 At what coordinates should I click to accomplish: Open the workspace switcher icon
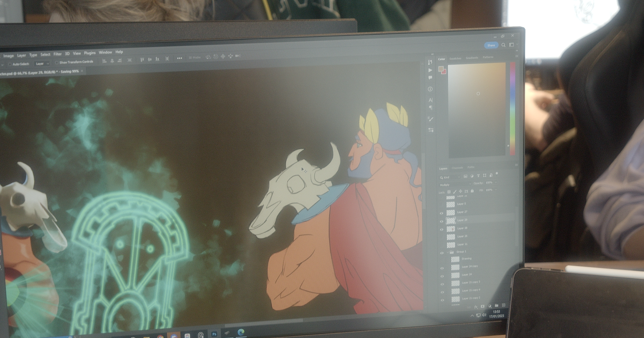[x=511, y=44]
